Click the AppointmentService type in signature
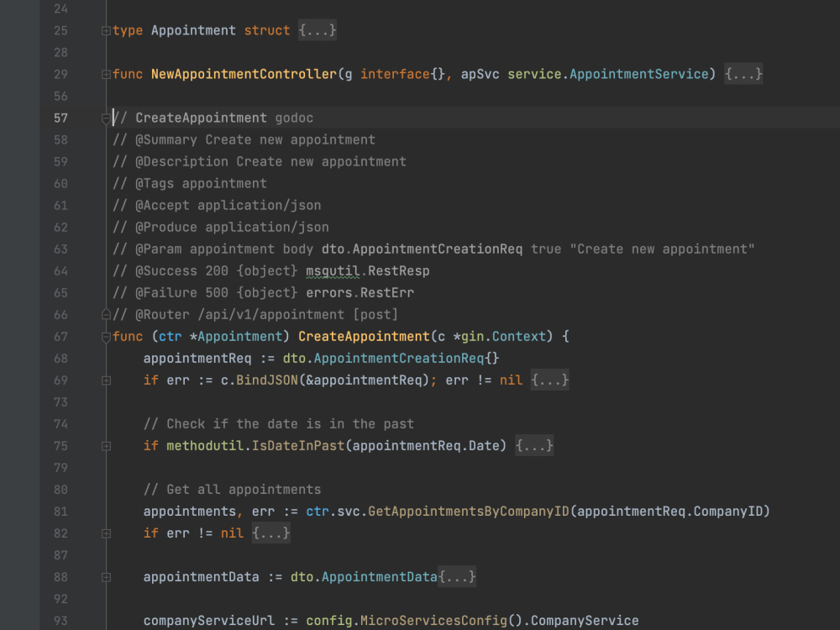This screenshot has height=630, width=840. click(x=639, y=74)
